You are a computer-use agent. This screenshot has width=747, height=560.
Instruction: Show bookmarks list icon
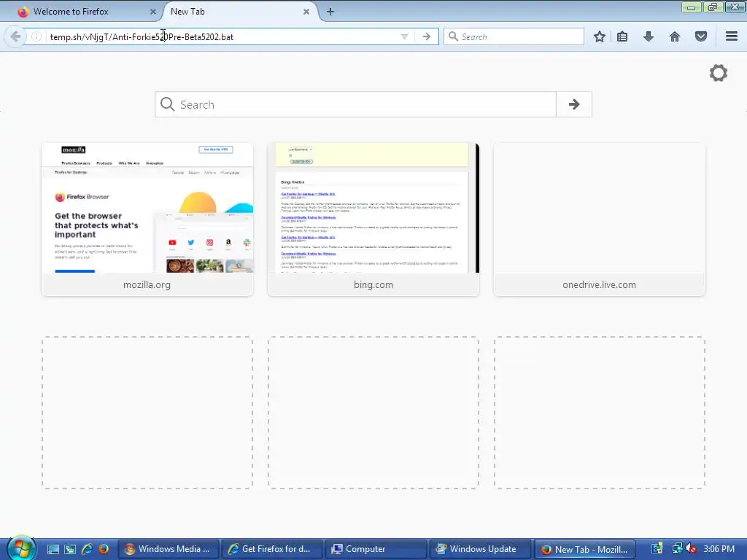[x=622, y=36]
